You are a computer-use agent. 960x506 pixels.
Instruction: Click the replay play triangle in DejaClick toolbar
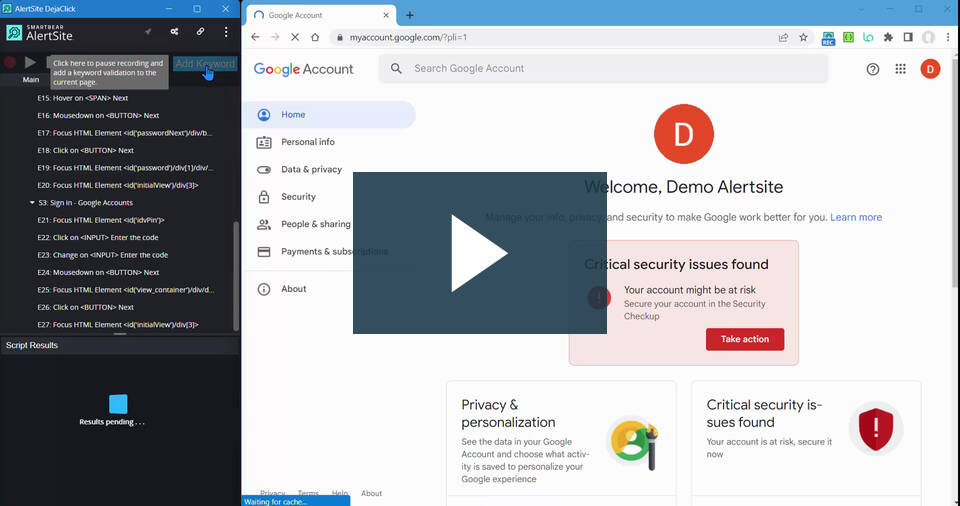tap(30, 62)
